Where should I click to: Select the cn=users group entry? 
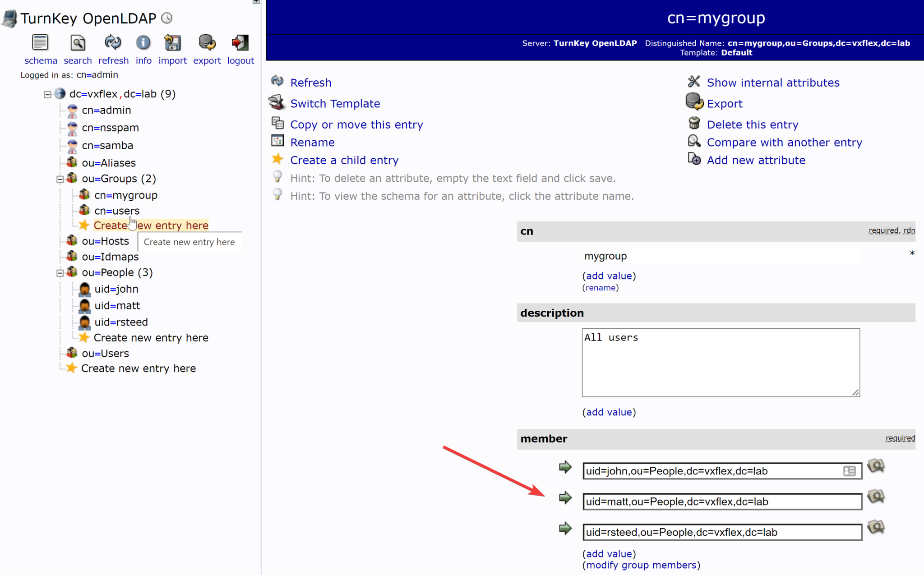point(117,211)
